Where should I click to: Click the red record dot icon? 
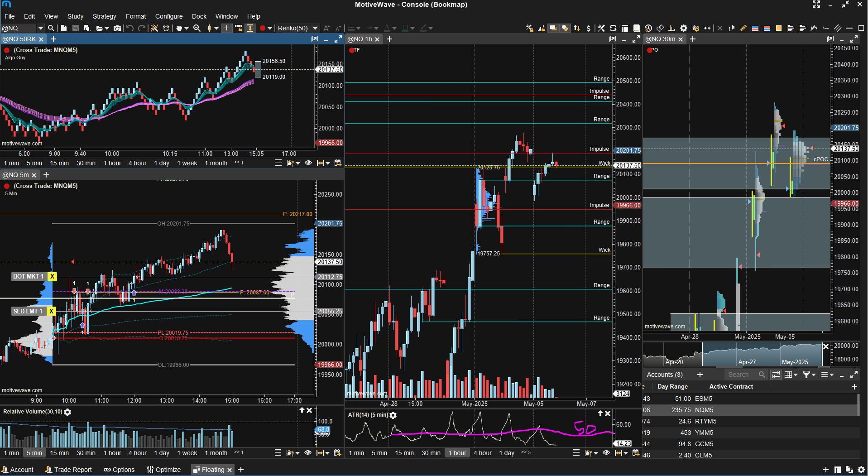[262, 28]
